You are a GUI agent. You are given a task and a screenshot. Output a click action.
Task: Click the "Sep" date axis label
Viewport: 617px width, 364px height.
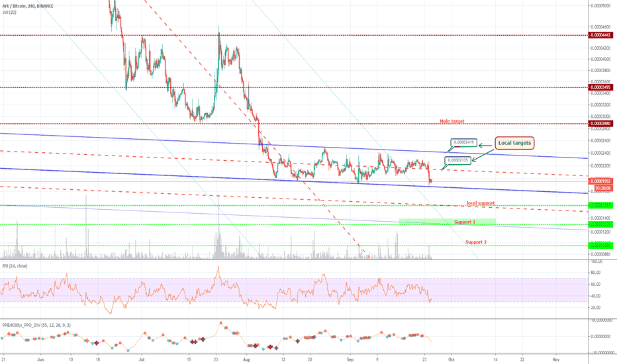350,359
